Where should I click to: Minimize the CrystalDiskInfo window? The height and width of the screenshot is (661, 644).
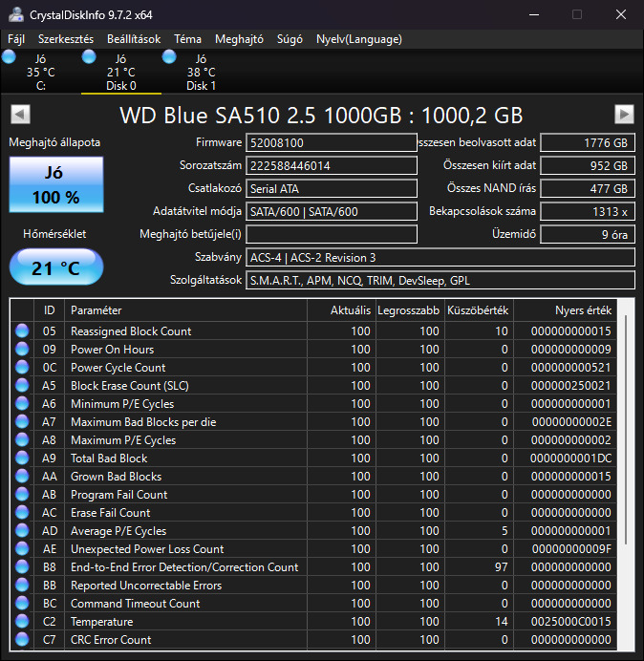[x=534, y=14]
